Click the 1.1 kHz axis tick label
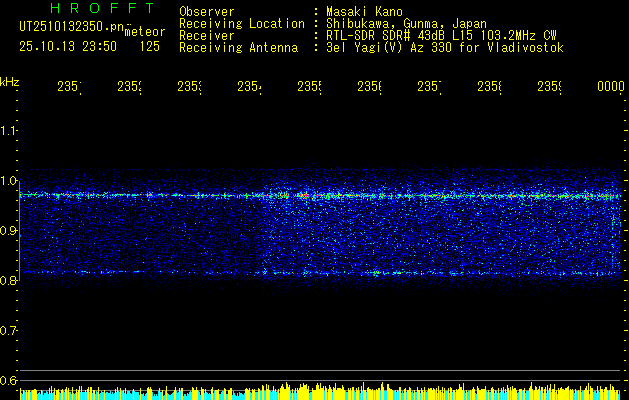 (8, 130)
